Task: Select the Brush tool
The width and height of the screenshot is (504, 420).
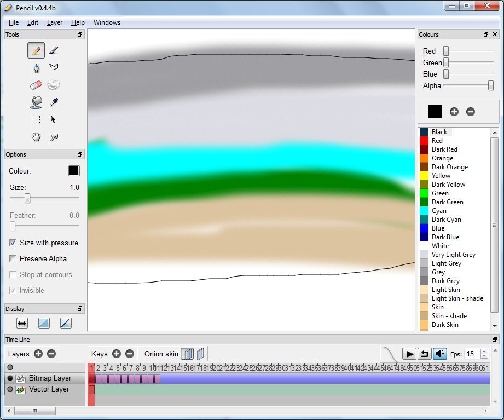Action: [x=54, y=50]
